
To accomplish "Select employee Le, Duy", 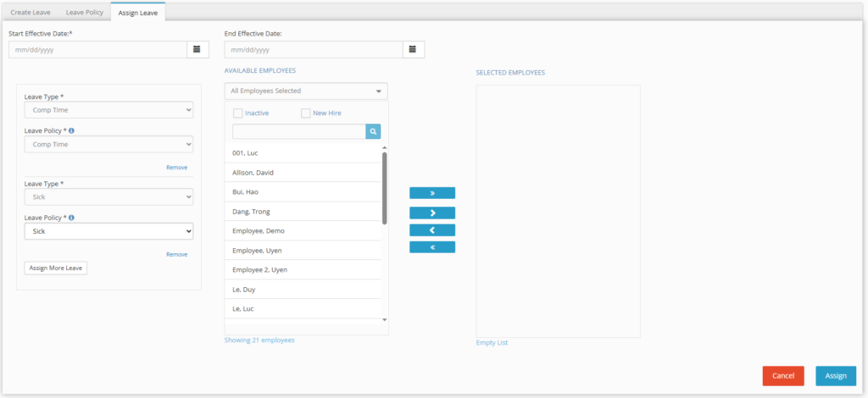I will 303,289.
